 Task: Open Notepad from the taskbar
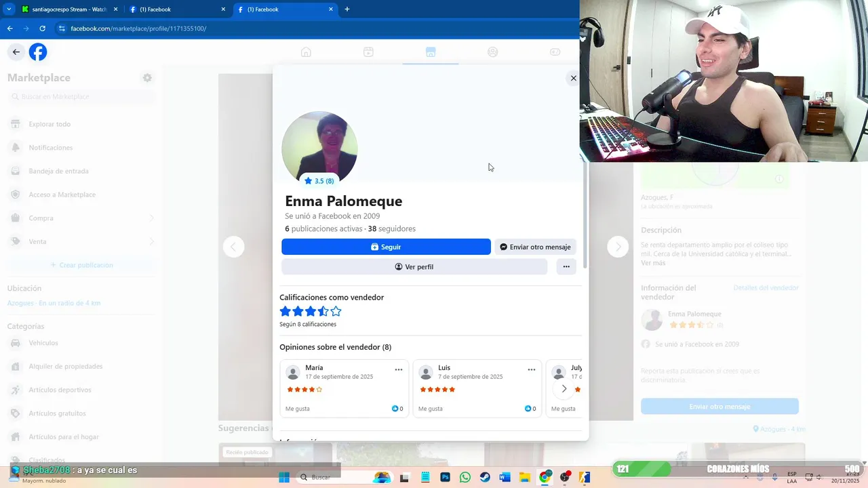tap(425, 477)
